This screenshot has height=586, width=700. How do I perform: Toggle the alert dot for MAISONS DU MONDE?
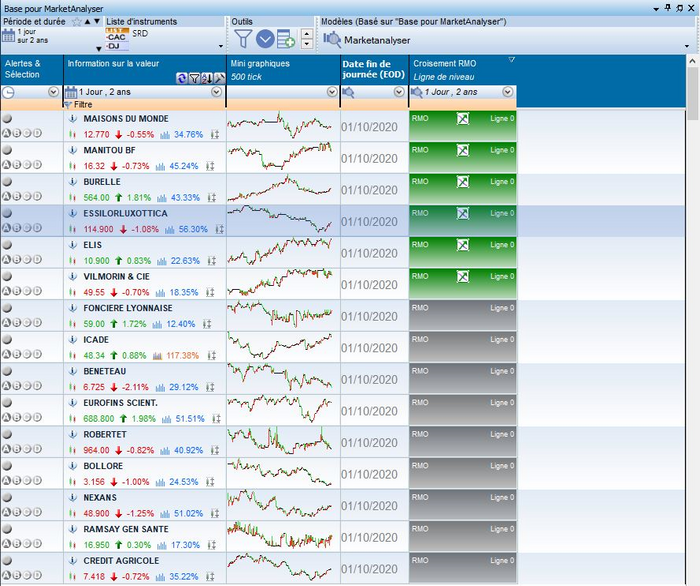point(7,118)
